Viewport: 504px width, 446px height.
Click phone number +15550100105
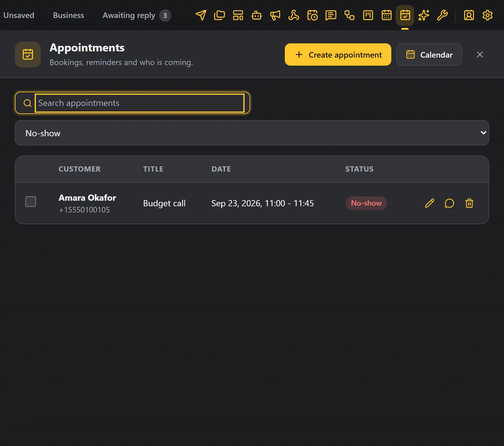84,210
